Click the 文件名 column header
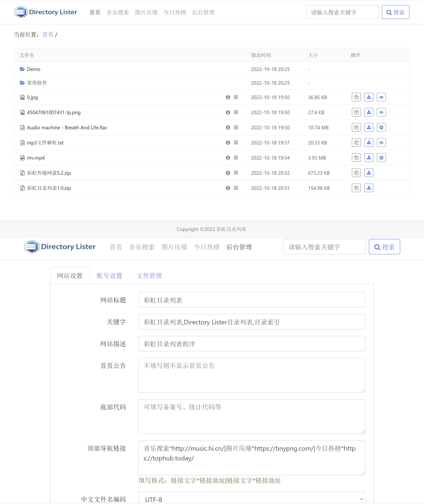Image resolution: width=424 pixels, height=504 pixels. [x=27, y=55]
